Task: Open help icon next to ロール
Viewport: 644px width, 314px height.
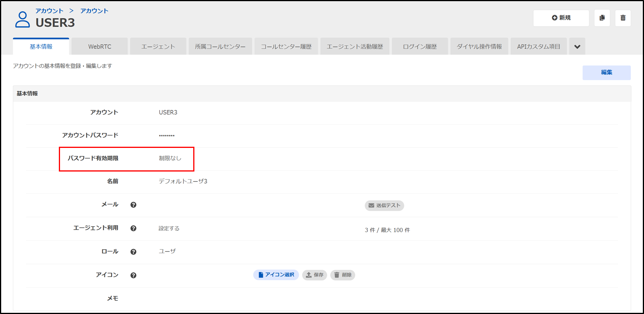Action: pyautogui.click(x=133, y=252)
